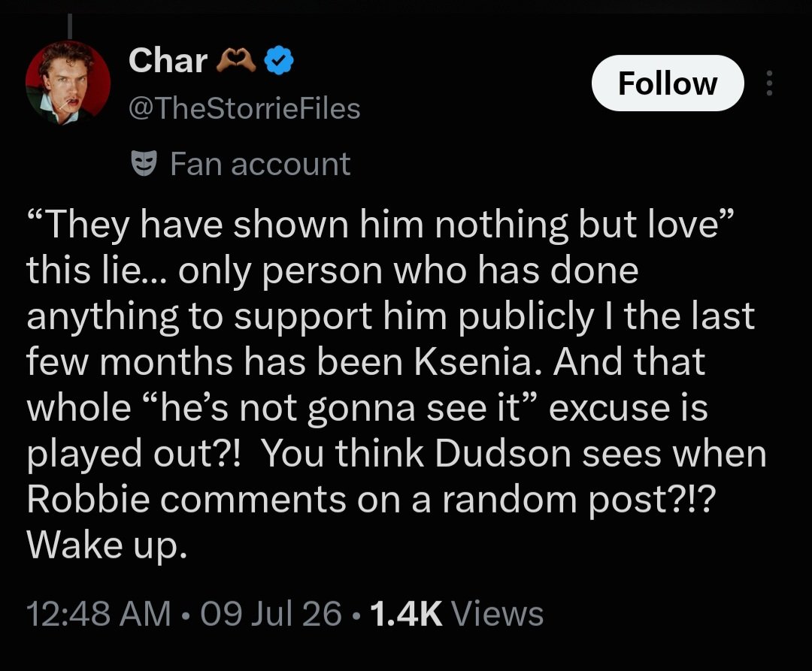The width and height of the screenshot is (812, 671).
Task: Click the thread connector line above avatar
Action: 70,26
